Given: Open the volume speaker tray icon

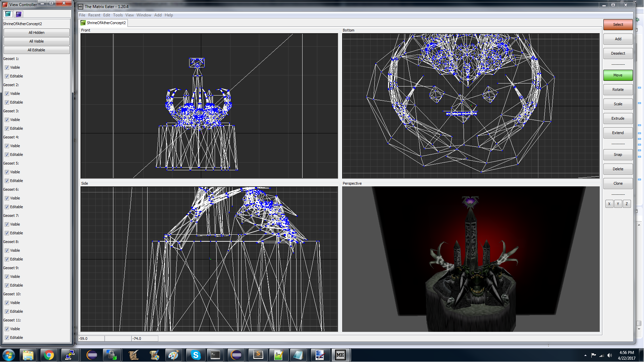Looking at the screenshot, I should click(609, 355).
